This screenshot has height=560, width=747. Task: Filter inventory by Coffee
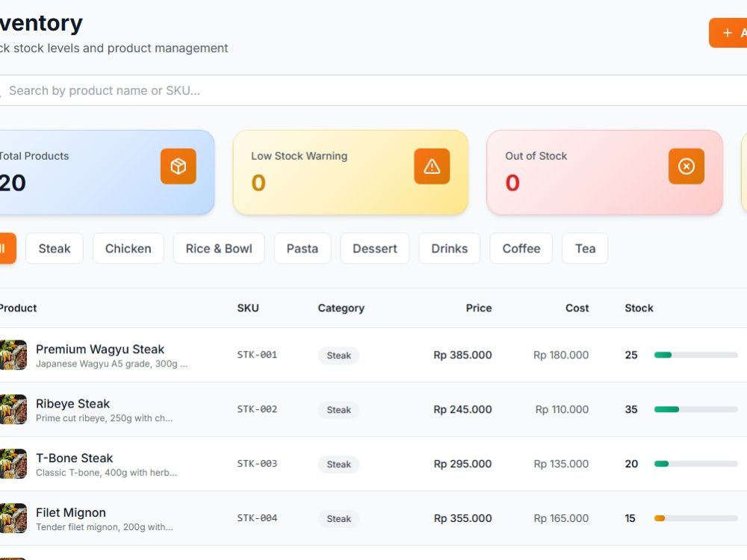tap(521, 249)
